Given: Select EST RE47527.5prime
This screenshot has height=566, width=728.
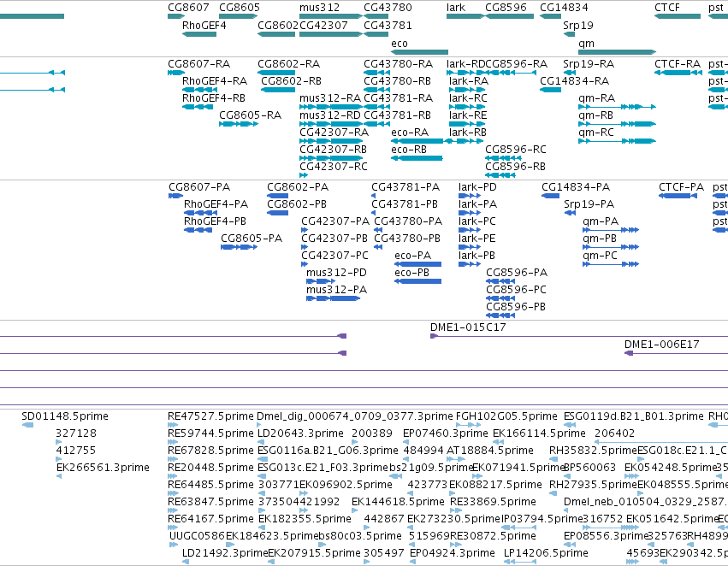Looking at the screenshot, I should 173,425.
